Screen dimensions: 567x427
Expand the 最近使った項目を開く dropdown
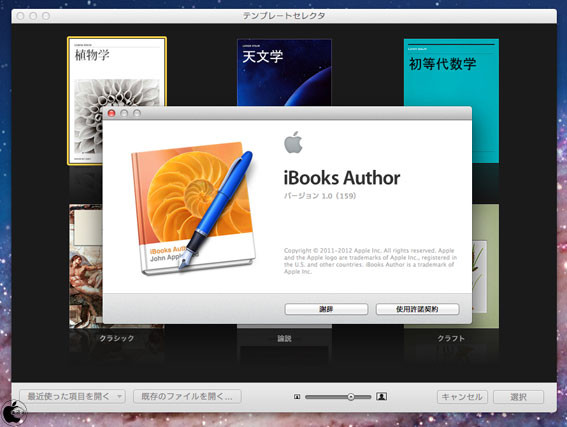[x=72, y=396]
